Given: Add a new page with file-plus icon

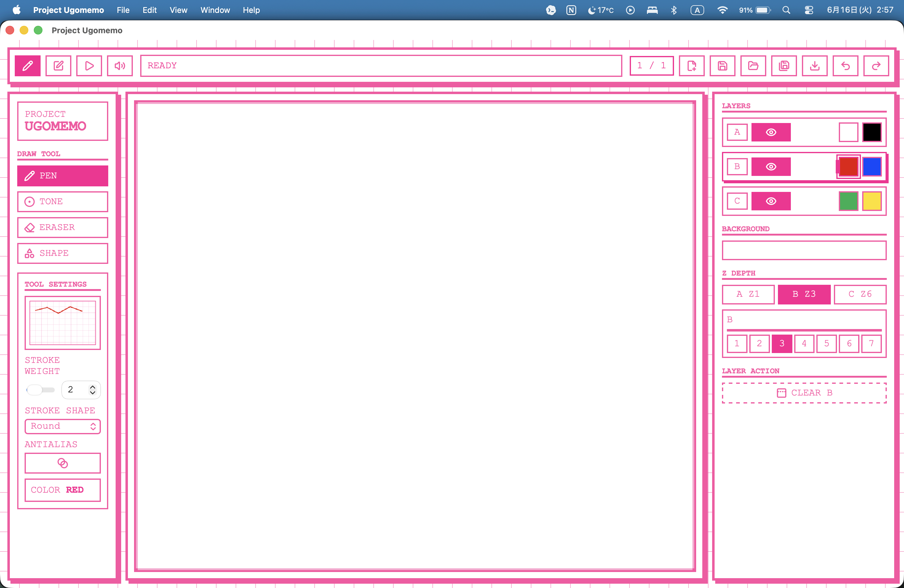Looking at the screenshot, I should click(x=692, y=66).
